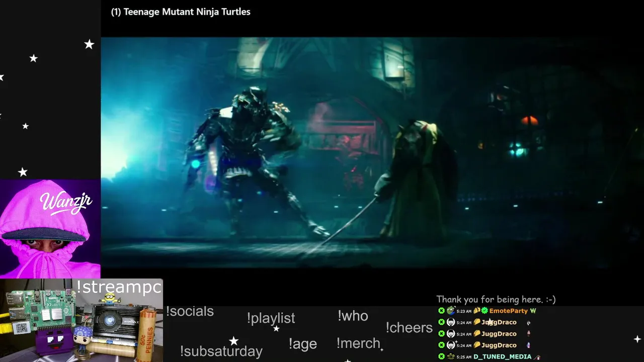Click the "!merch" command text
Viewport: 644px width, 362px height.
[x=358, y=343]
